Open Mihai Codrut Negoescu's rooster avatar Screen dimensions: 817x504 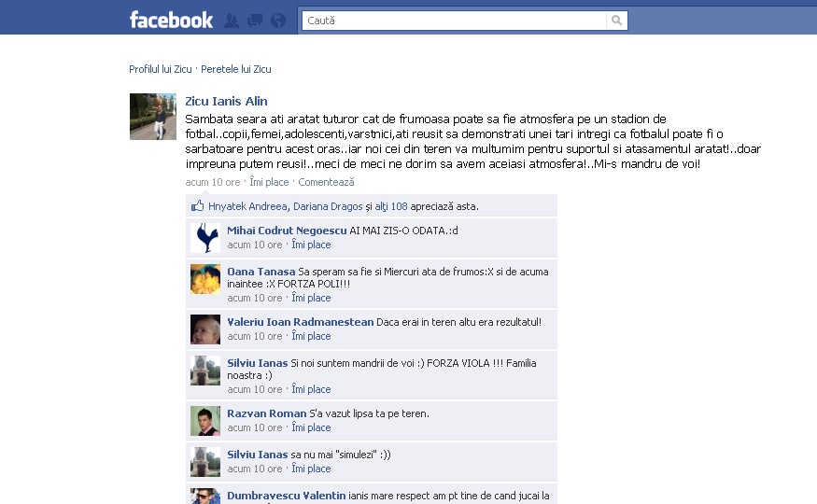(205, 238)
